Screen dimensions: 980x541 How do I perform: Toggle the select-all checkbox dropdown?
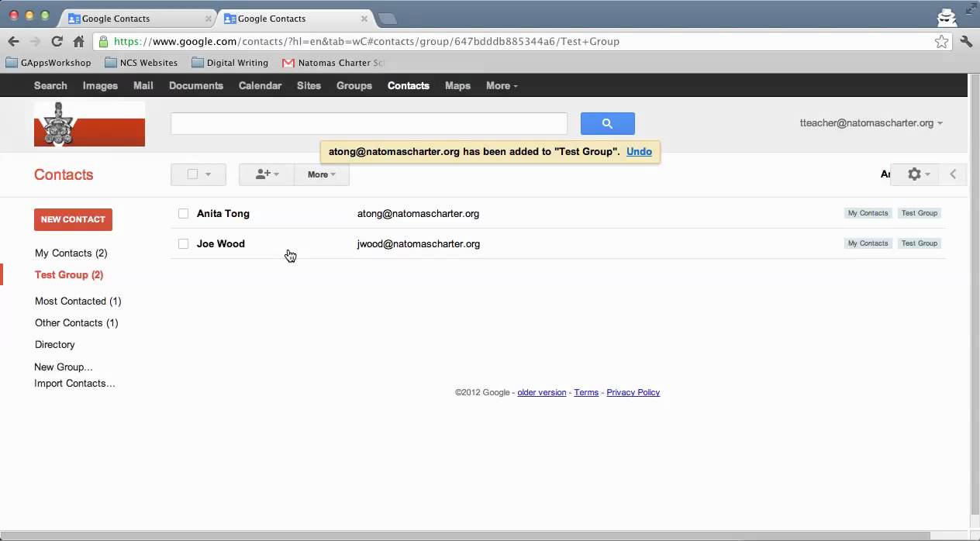pyautogui.click(x=198, y=174)
